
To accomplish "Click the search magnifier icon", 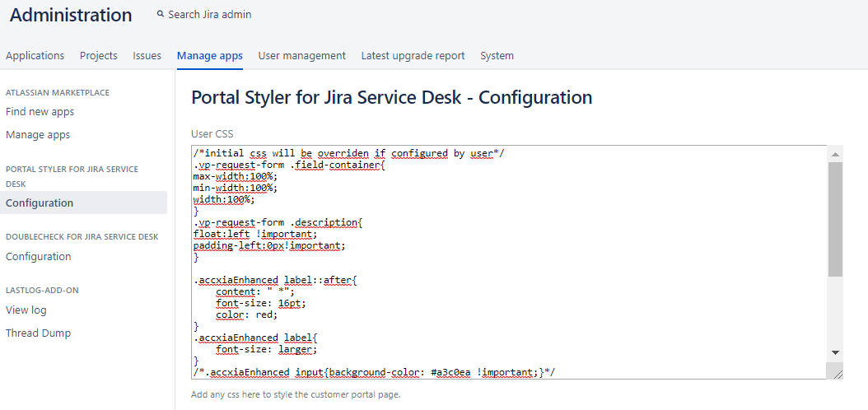I will click(x=161, y=14).
